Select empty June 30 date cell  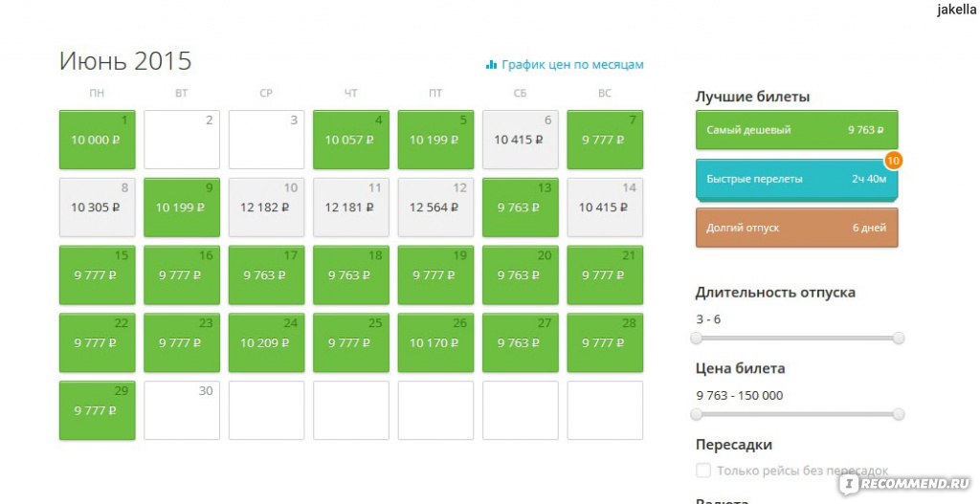click(182, 410)
